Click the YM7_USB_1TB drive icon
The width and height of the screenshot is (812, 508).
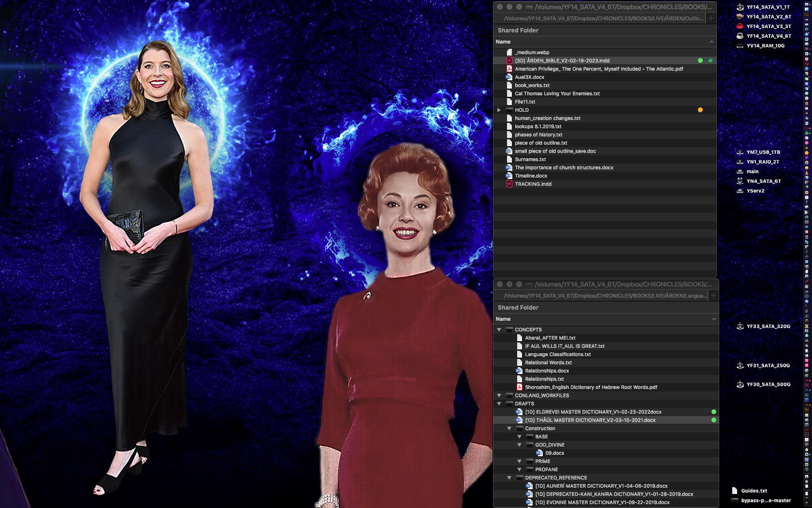pos(740,152)
